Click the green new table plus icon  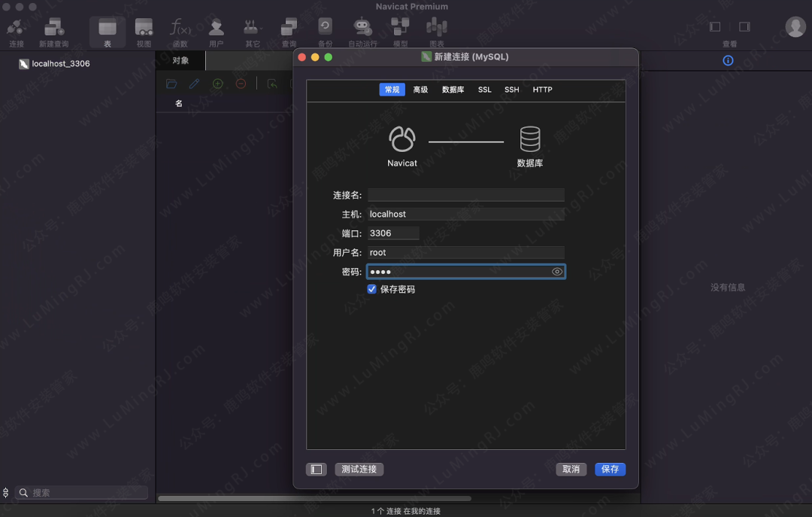tap(217, 84)
